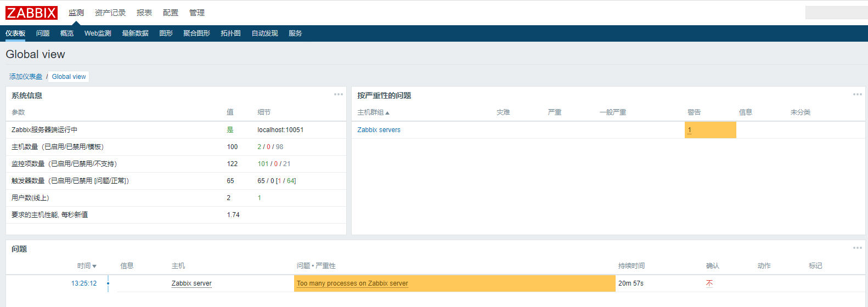Open the 聚合图形 submenu tab
The width and height of the screenshot is (868, 307).
coord(196,33)
